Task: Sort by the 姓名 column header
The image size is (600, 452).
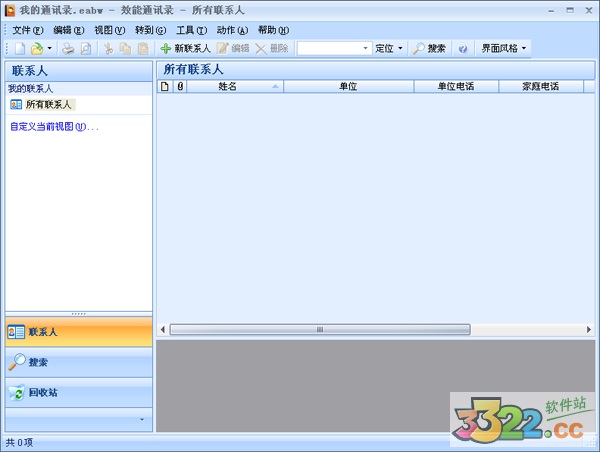Action: pyautogui.click(x=235, y=86)
